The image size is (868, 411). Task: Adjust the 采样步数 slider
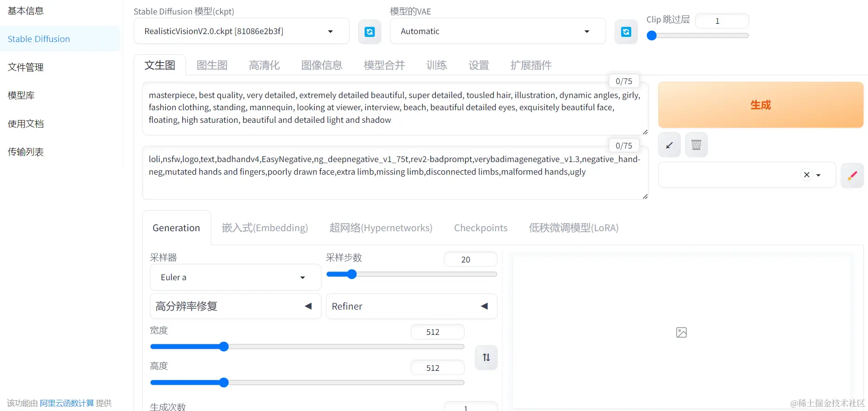(412, 274)
